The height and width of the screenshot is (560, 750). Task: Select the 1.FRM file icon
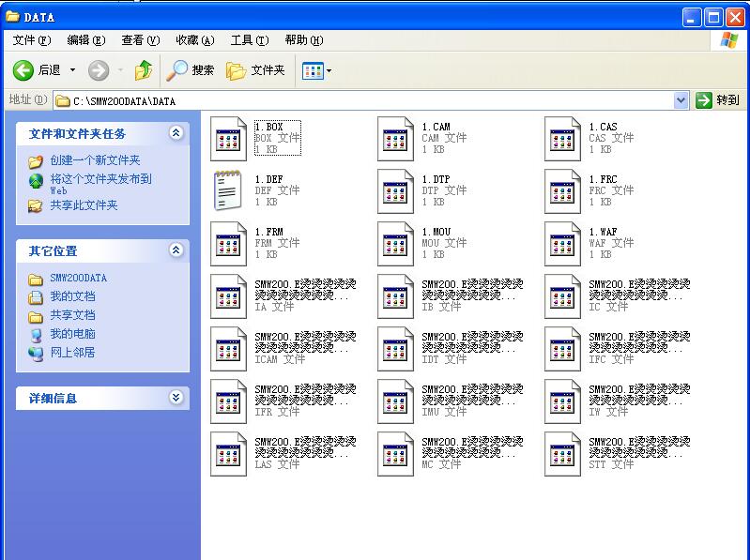(228, 244)
